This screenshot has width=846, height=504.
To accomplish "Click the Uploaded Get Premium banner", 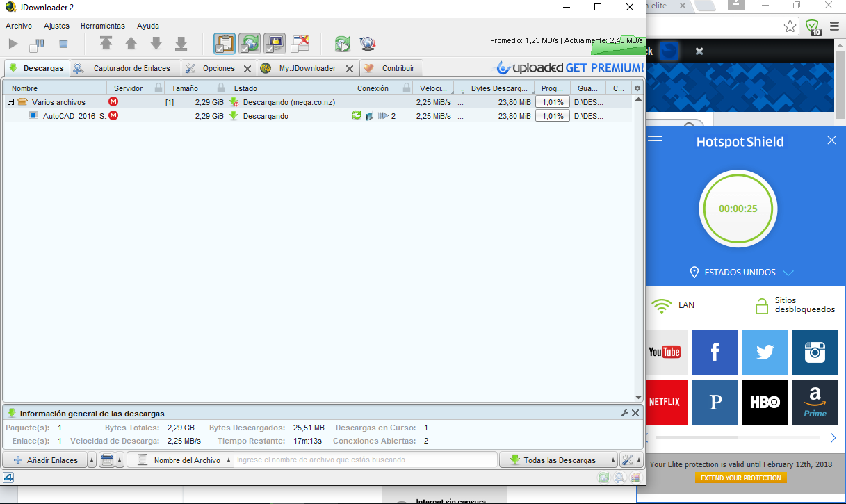I will 569,68.
